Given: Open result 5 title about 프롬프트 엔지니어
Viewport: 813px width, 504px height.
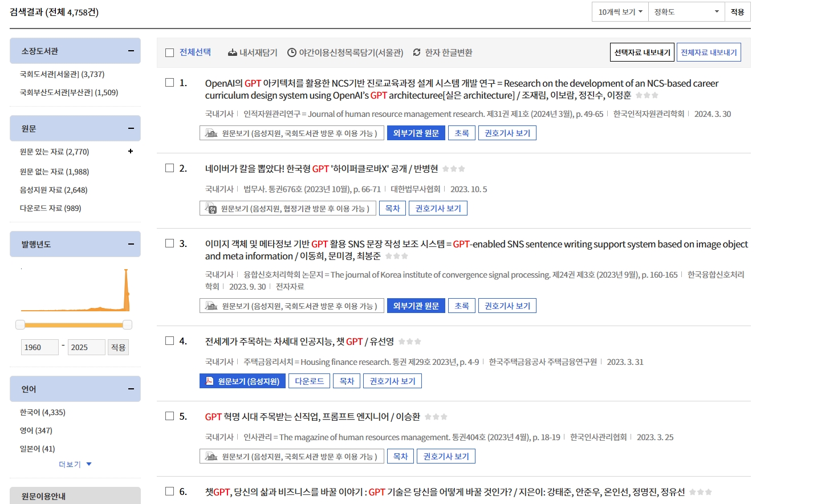Looking at the screenshot, I should [x=312, y=417].
